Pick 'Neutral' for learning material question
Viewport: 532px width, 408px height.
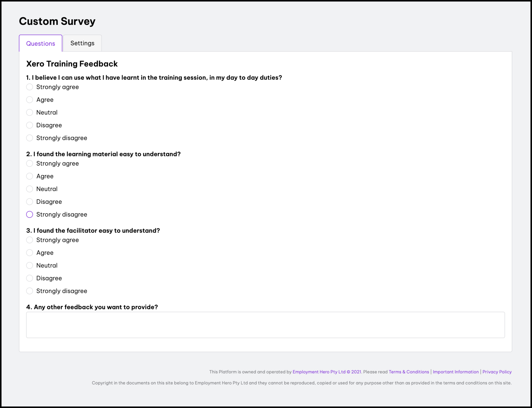click(x=29, y=189)
